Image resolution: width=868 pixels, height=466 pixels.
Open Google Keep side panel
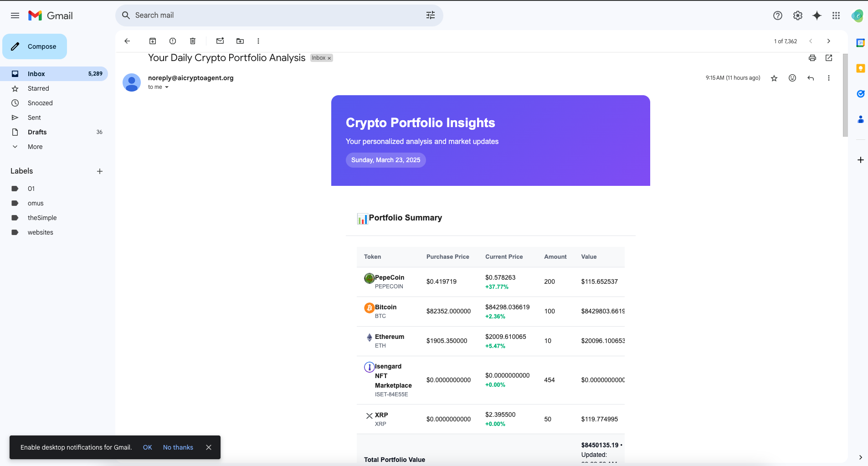860,68
